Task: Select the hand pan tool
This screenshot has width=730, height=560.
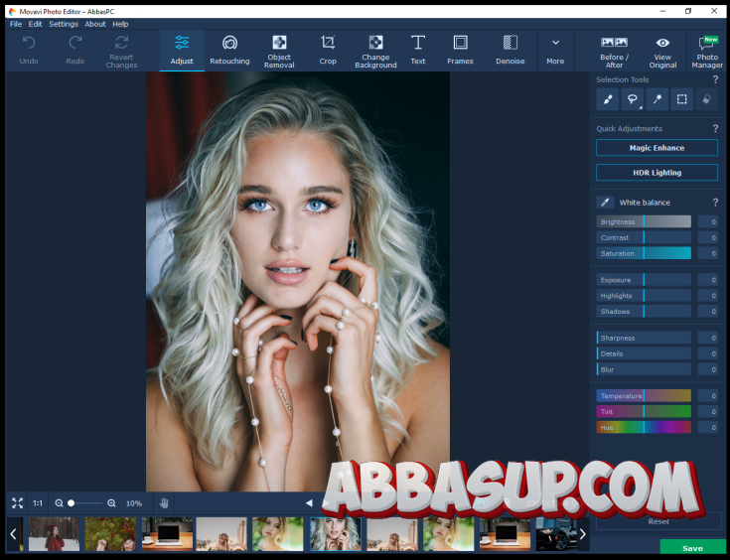Action: click(x=164, y=503)
